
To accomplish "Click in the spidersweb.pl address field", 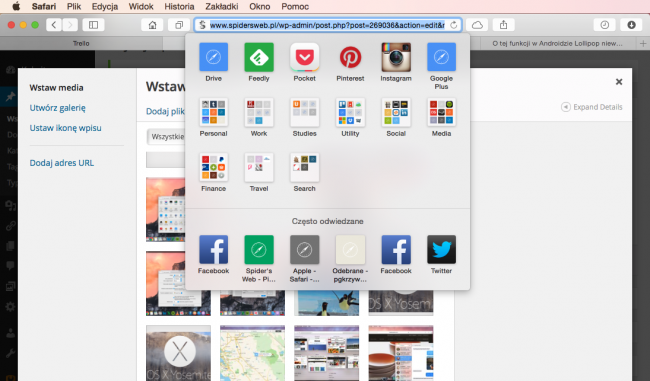I will [327, 25].
